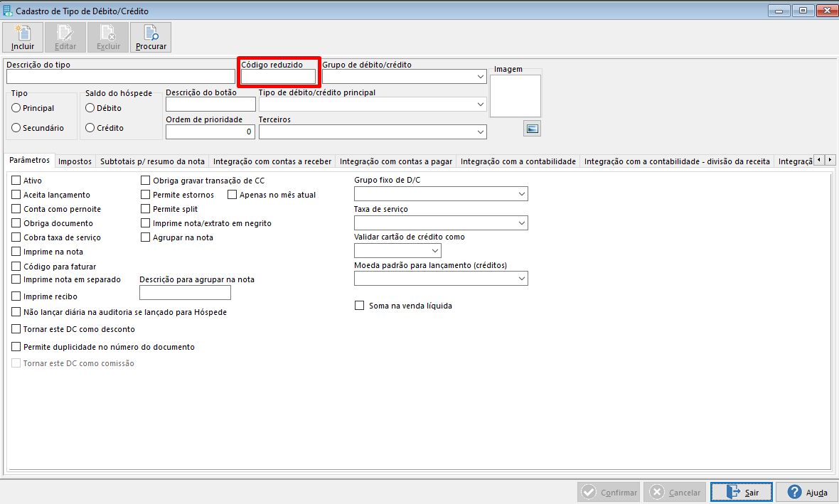Switch to Integração com contas a pagar tab
Screen dimensions: 839x504
[396, 161]
